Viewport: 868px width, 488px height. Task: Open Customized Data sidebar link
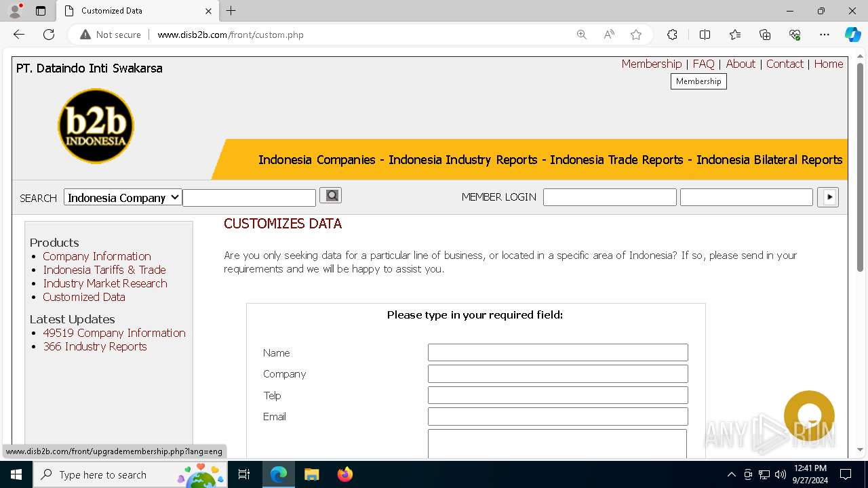point(84,297)
